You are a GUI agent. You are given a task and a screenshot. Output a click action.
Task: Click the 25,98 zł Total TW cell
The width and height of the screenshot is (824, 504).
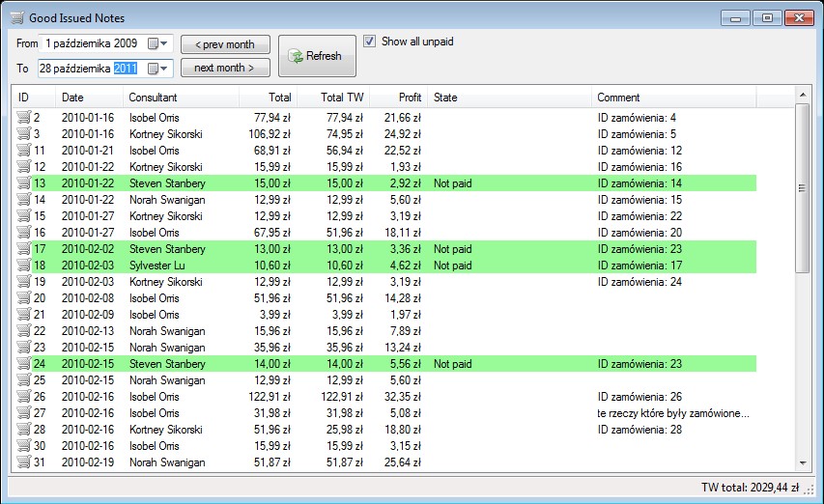[345, 430]
